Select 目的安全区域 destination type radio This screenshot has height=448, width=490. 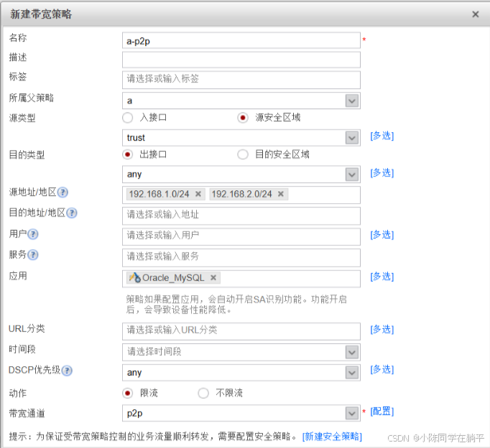tap(243, 154)
